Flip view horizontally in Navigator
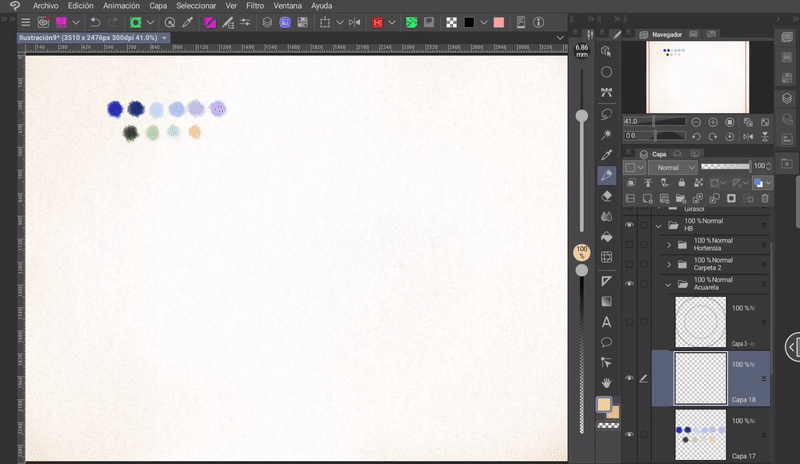 point(748,136)
